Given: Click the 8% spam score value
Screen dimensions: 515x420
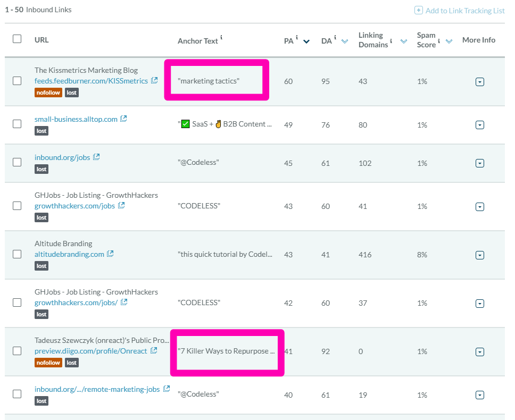Looking at the screenshot, I should tap(422, 255).
